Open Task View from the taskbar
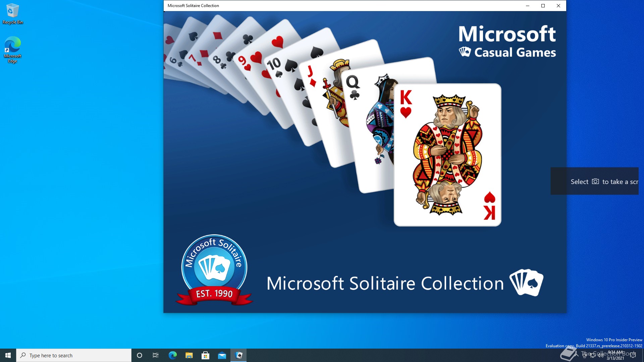 pos(156,355)
